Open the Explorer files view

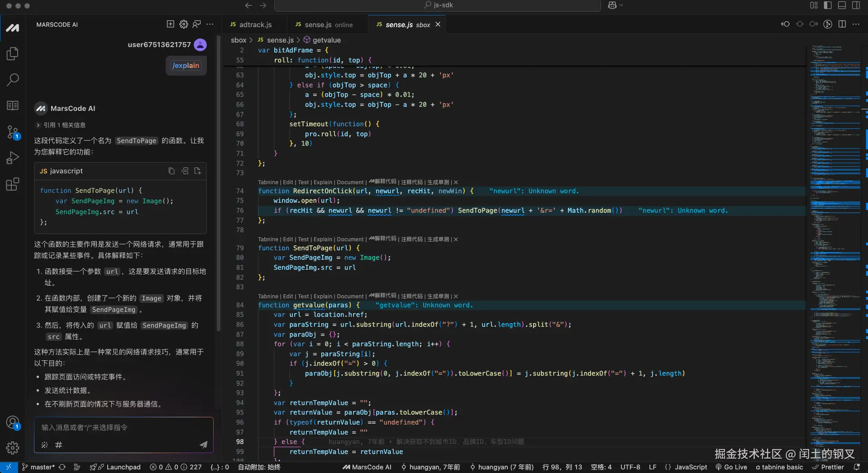(x=12, y=54)
